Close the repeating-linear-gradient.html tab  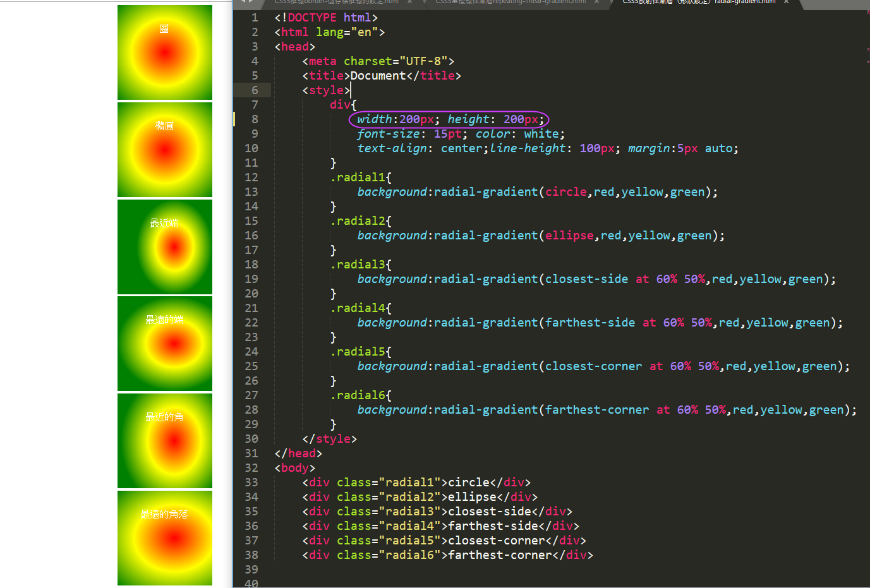[x=596, y=3]
